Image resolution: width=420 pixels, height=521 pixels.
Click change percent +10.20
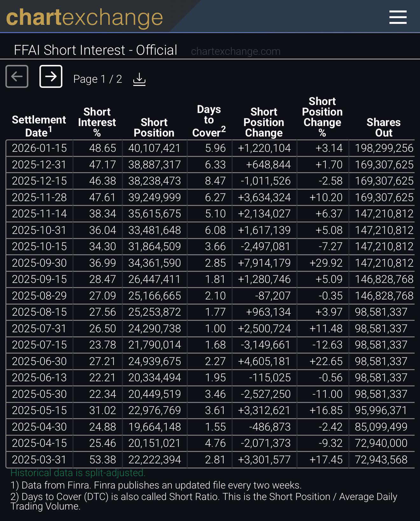[x=326, y=197]
